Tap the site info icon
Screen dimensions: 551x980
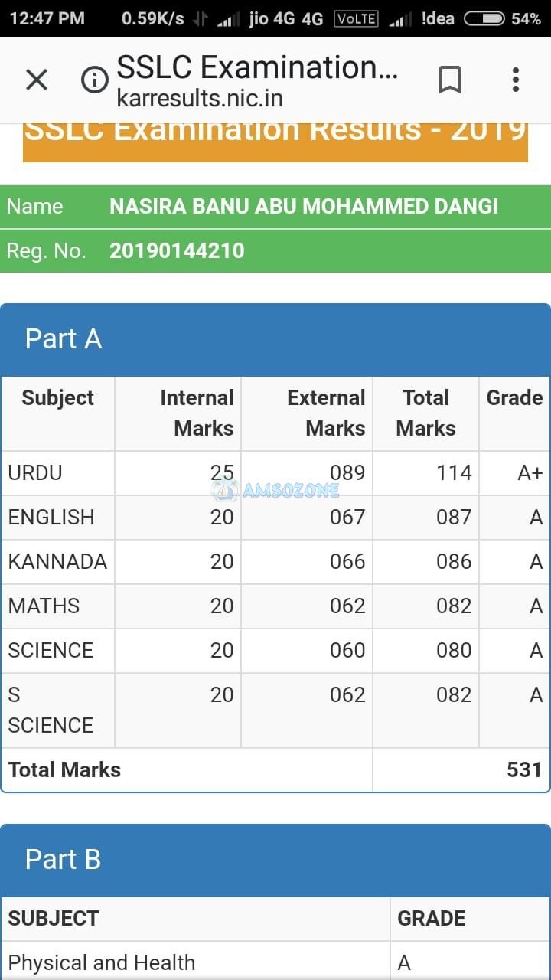click(x=95, y=80)
